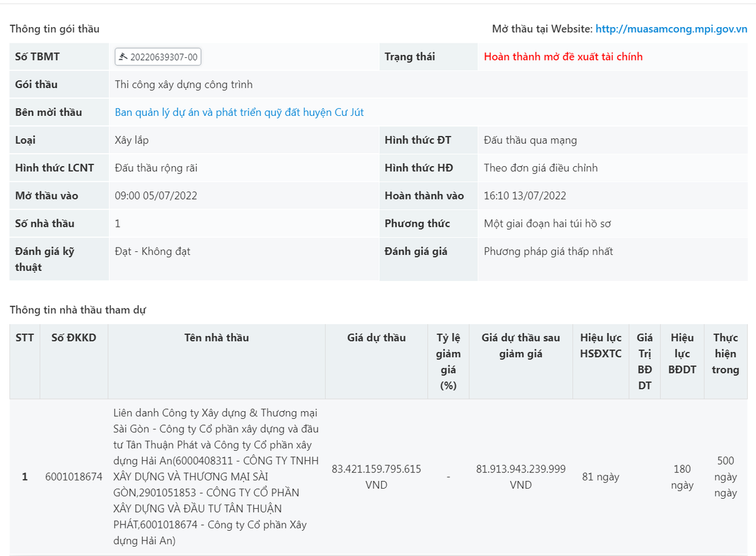756x556 pixels.
Task: Click the Tỷ lệ giảm giá (%) header
Action: pyautogui.click(x=448, y=361)
